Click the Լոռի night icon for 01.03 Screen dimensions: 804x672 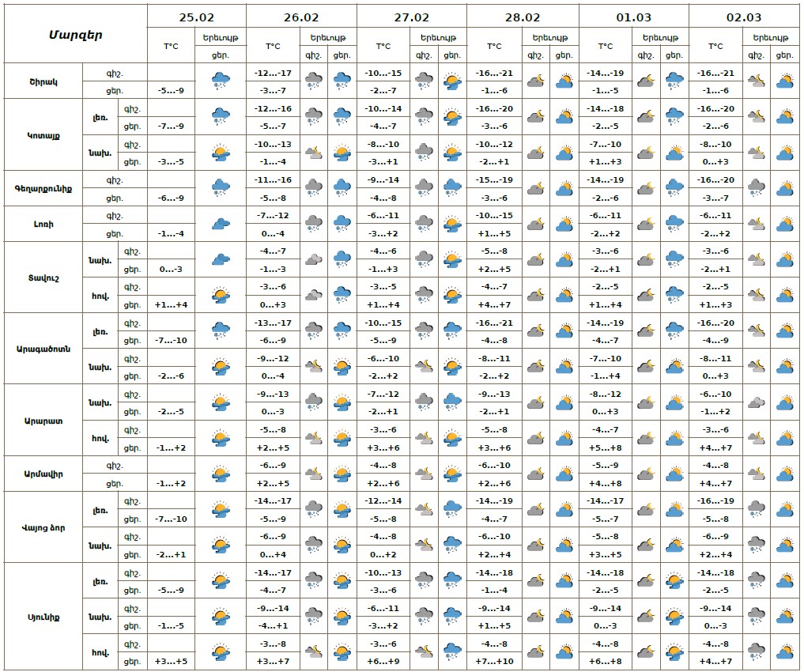coord(646,224)
